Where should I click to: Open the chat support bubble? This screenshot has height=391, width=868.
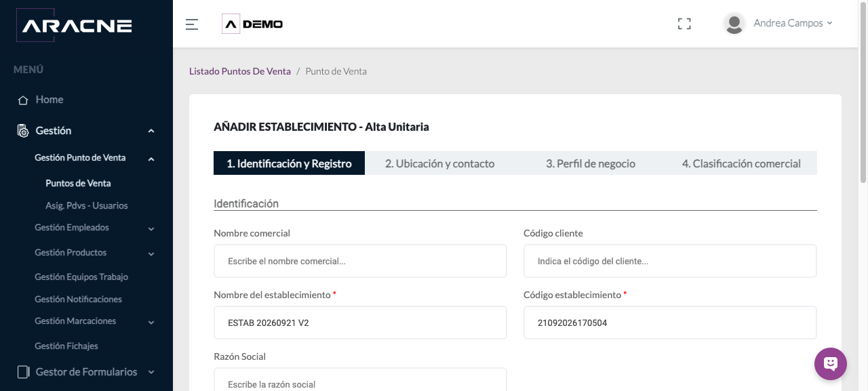pyautogui.click(x=831, y=364)
